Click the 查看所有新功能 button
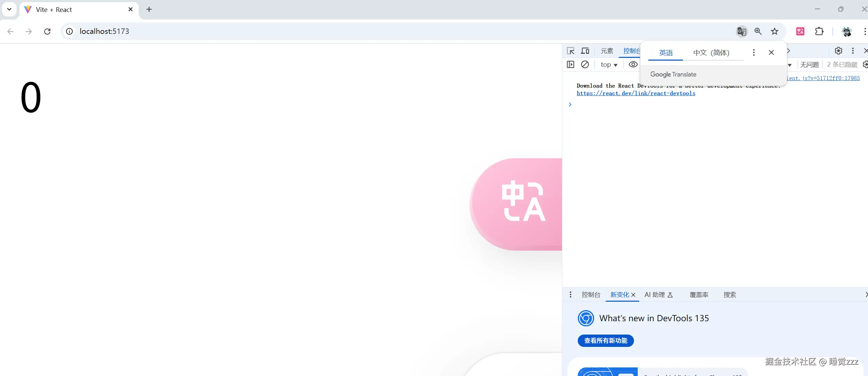This screenshot has height=376, width=868. coord(606,341)
